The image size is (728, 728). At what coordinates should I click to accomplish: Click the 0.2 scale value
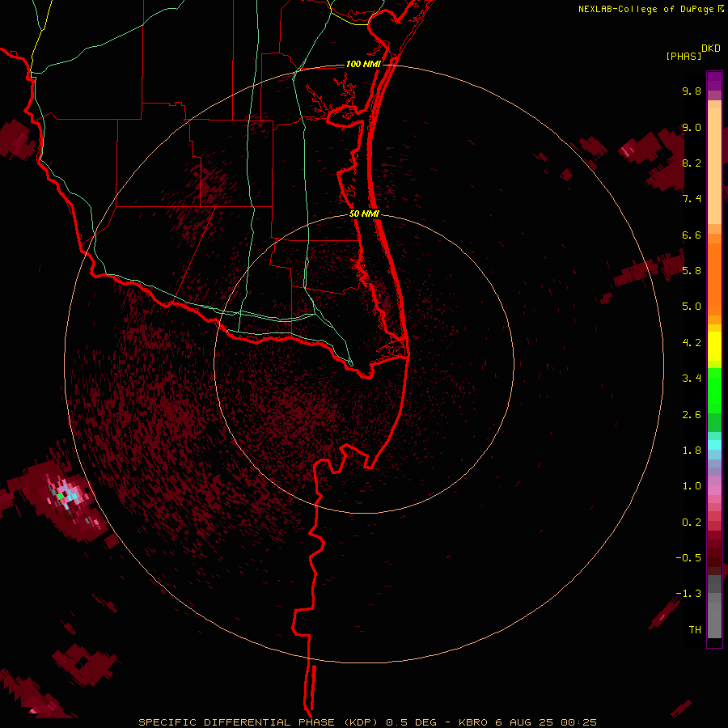(692, 523)
